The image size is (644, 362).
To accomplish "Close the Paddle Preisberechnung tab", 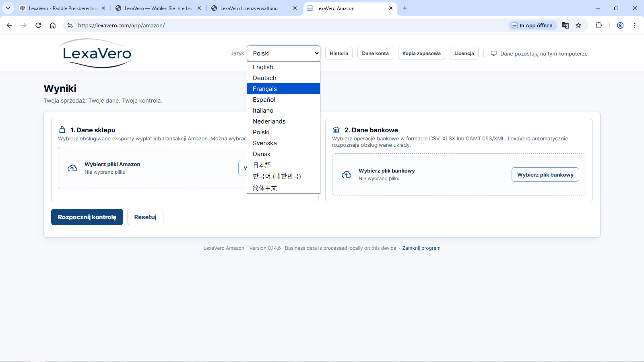I will (103, 8).
